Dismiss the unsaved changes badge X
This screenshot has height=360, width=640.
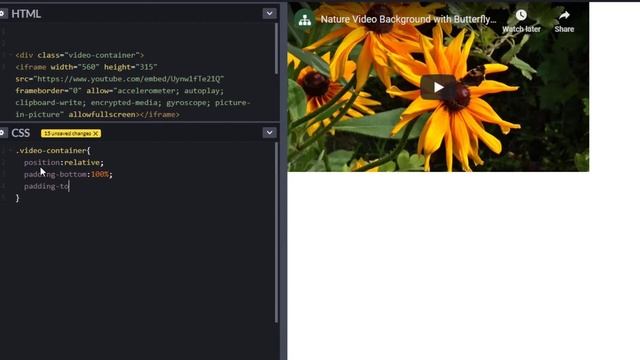click(x=96, y=133)
